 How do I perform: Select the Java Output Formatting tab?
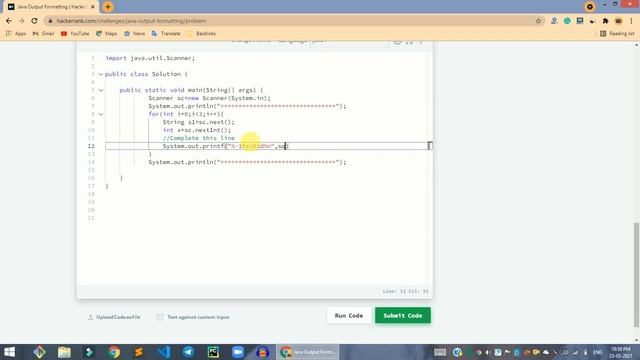(x=51, y=7)
